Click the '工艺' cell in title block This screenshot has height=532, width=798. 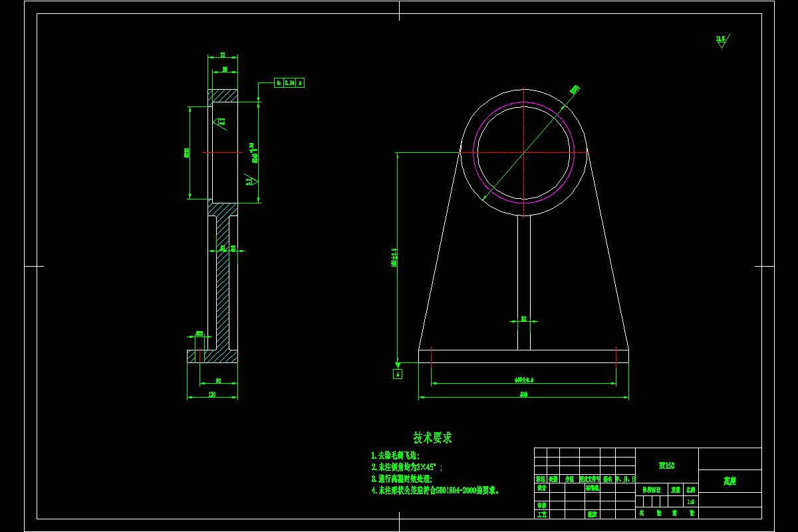pos(541,514)
